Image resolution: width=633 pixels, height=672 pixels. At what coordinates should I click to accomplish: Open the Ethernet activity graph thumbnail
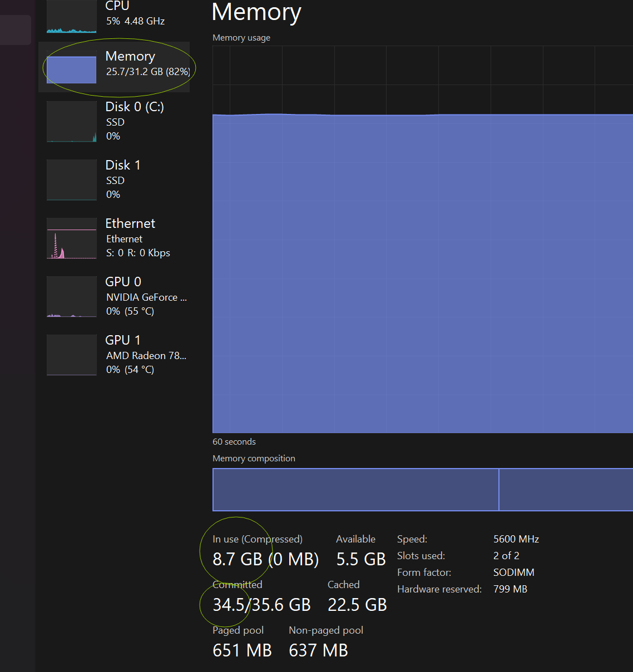72,238
